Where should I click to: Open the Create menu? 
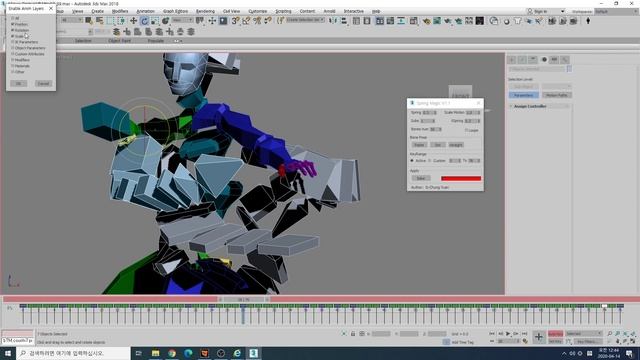coord(98,11)
